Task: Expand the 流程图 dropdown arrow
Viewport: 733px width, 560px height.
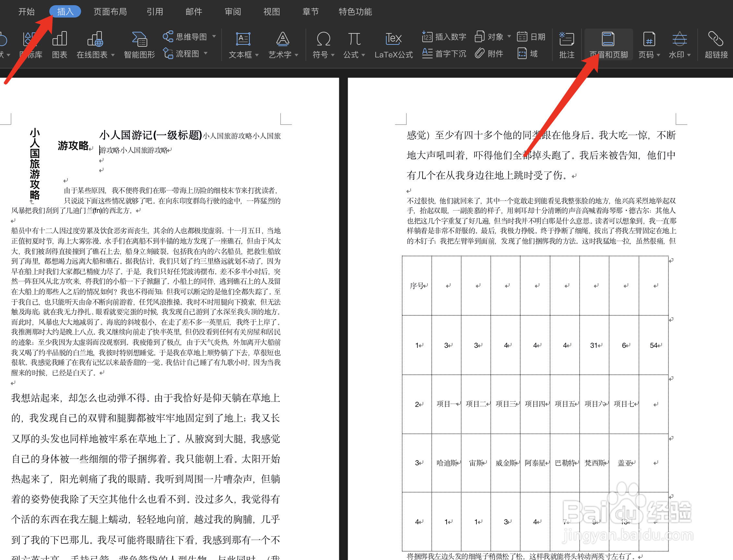Action: (x=206, y=53)
